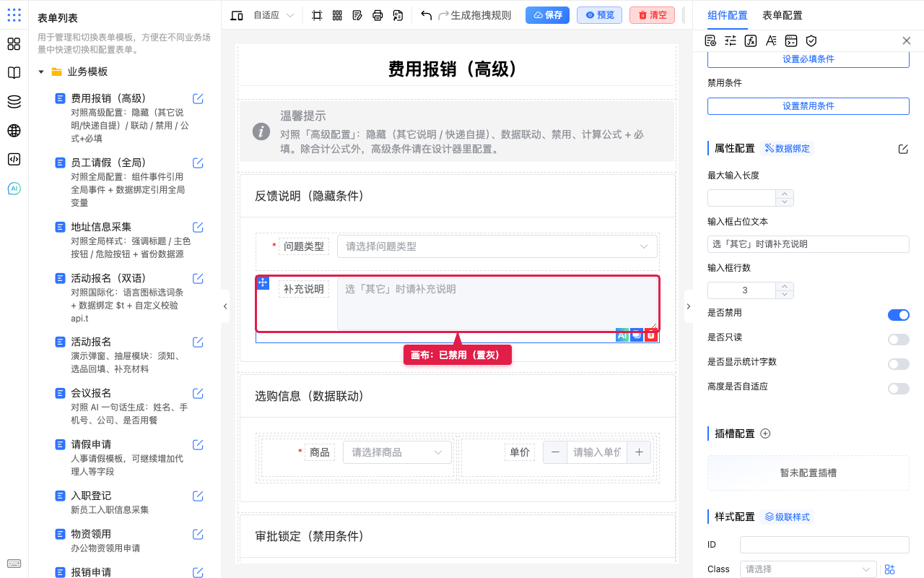Open the 请选择商品 dropdown
924x578 pixels.
click(397, 452)
